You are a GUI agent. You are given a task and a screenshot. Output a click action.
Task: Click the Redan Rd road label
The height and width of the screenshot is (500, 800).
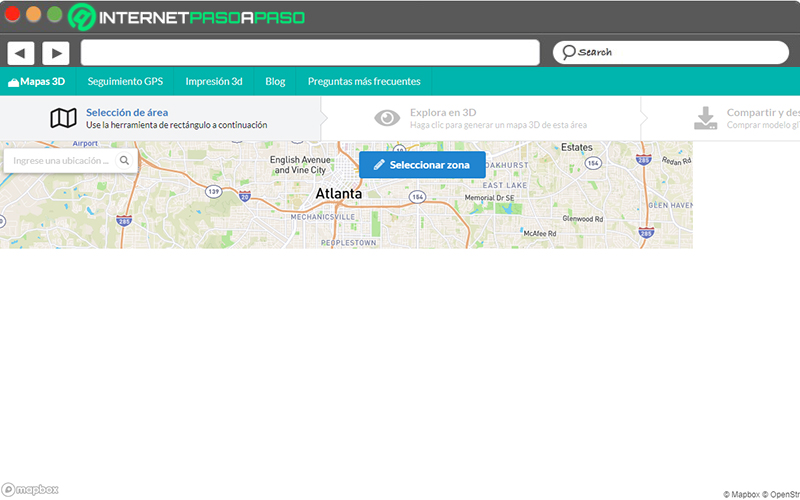click(677, 161)
